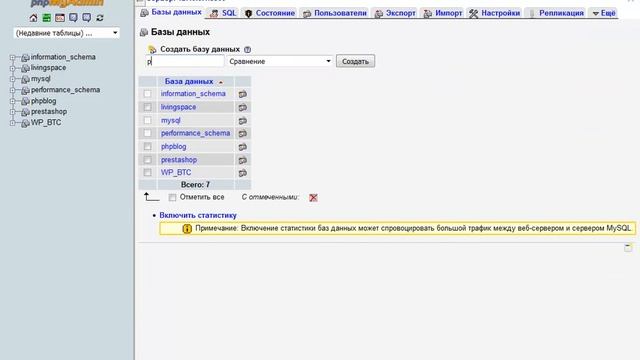Click privileges icon for livingspace row
640x360 pixels.
[242, 107]
